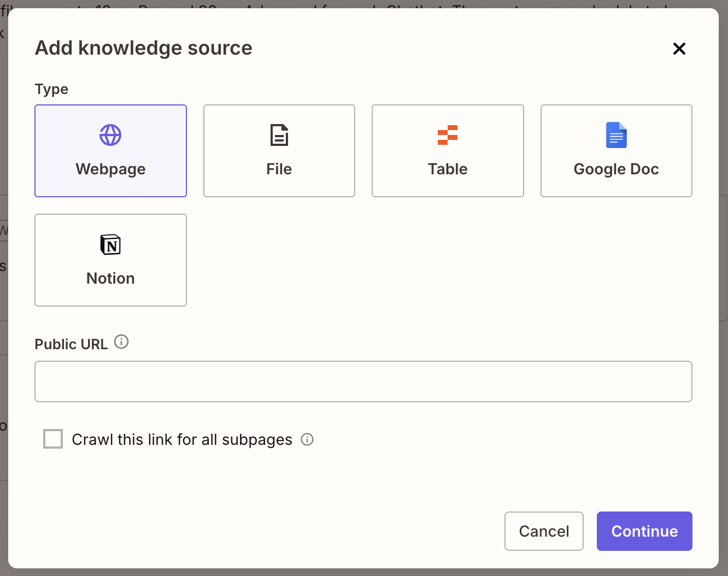This screenshot has height=576, width=728.
Task: Open the Public URL info tooltip
Action: click(x=121, y=342)
